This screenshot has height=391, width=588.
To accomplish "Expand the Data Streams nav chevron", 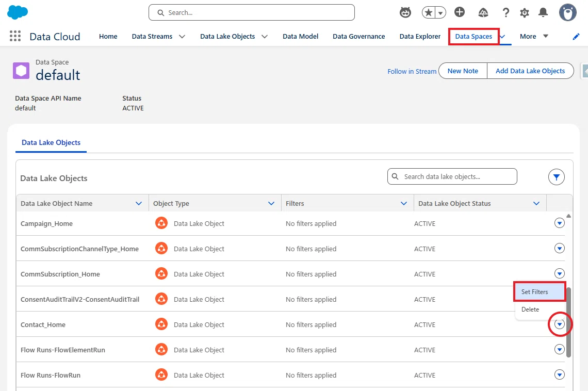I will point(182,36).
